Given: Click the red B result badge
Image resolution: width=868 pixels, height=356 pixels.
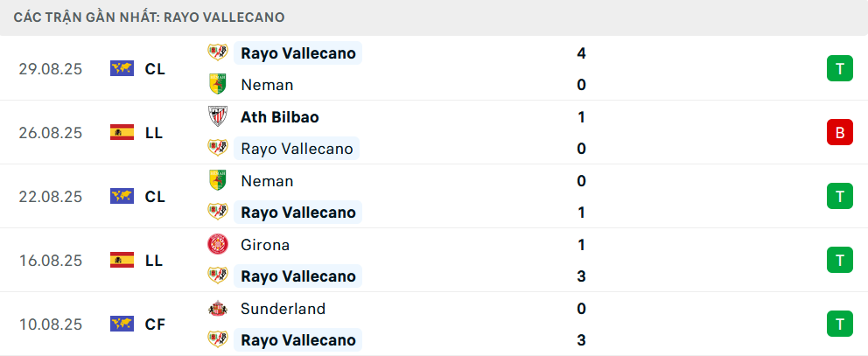Looking at the screenshot, I should coord(839,133).
